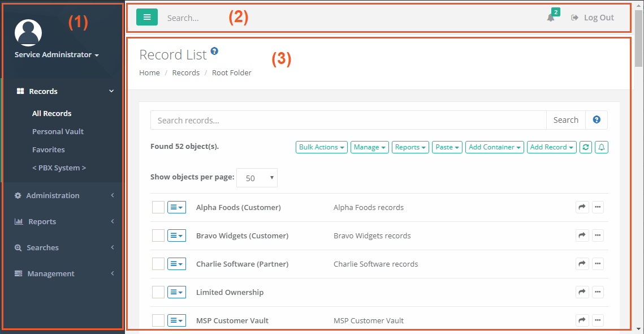View notifications via the bell icon
Viewport: 644px width, 334px height.
coord(549,18)
